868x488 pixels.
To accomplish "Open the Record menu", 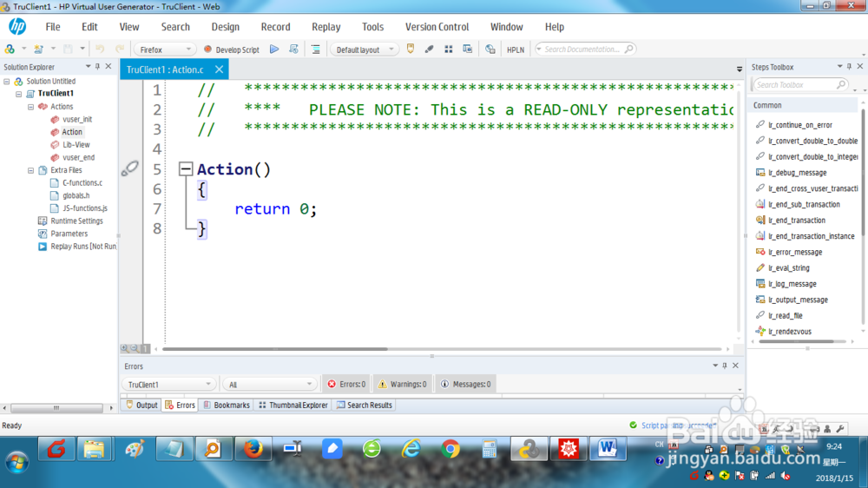I will click(276, 27).
